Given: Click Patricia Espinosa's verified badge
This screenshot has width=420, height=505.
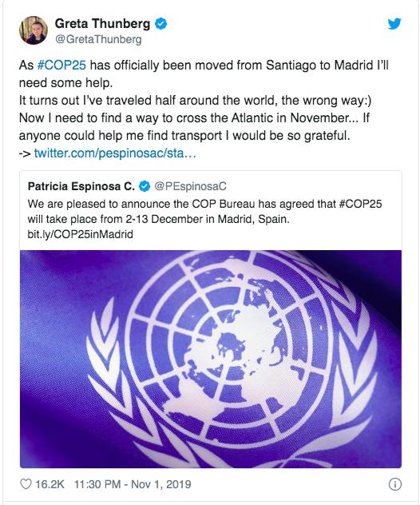Looking at the screenshot, I should (x=145, y=186).
